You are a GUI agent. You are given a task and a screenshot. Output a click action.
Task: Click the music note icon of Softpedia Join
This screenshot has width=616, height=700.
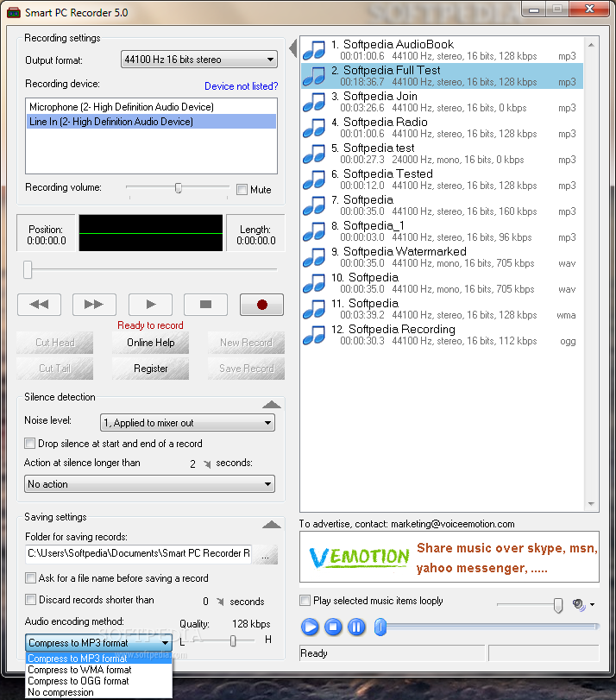[314, 102]
